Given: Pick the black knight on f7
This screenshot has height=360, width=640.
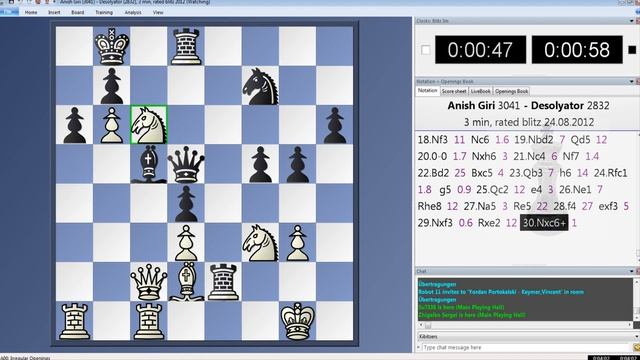Looking at the screenshot, I should (x=260, y=86).
